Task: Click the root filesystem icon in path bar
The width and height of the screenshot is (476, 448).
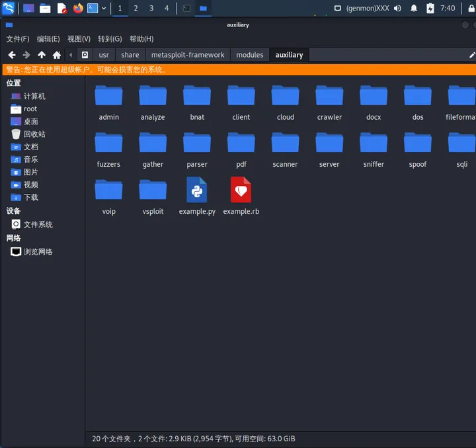Action: coord(85,55)
